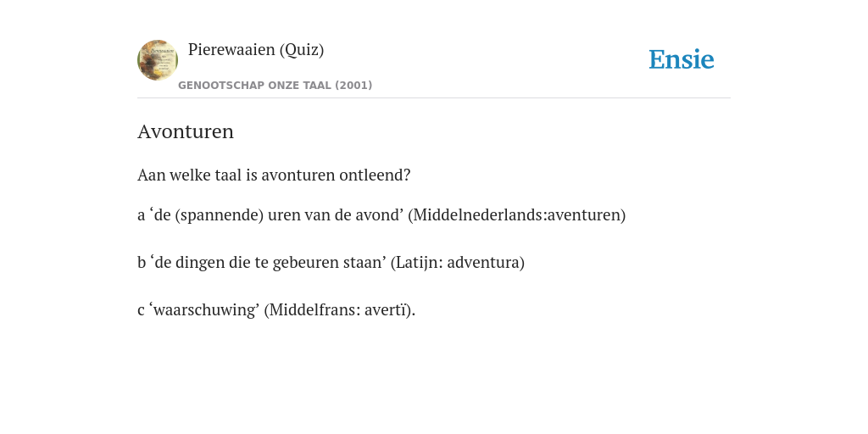Click the letter 'c' option marker

(x=141, y=310)
